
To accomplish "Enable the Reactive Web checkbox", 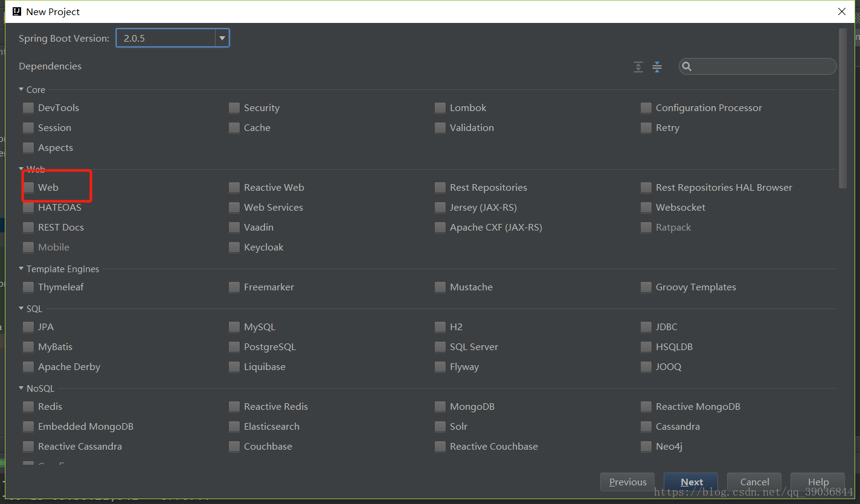I will (234, 188).
